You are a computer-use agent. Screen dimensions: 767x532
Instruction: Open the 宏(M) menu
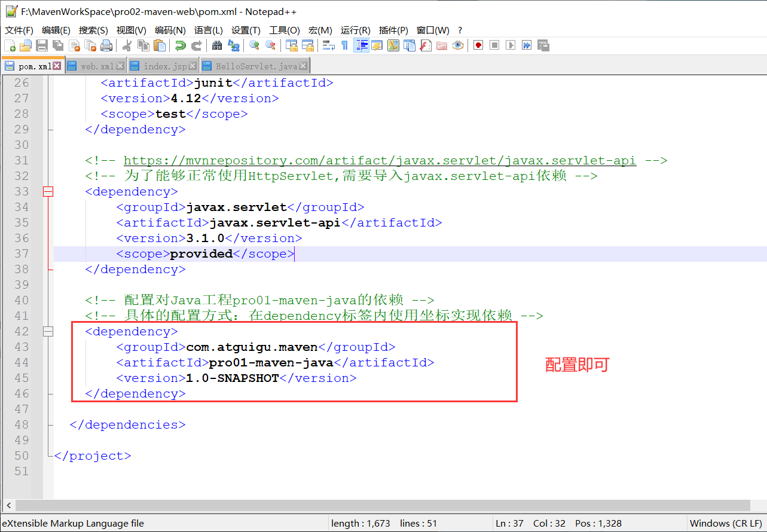click(320, 30)
